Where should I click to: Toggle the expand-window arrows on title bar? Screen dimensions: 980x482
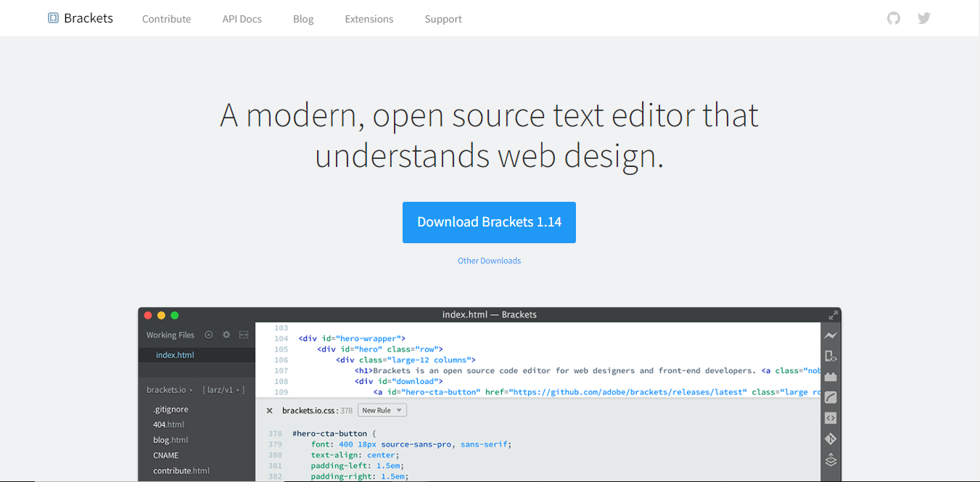point(833,314)
